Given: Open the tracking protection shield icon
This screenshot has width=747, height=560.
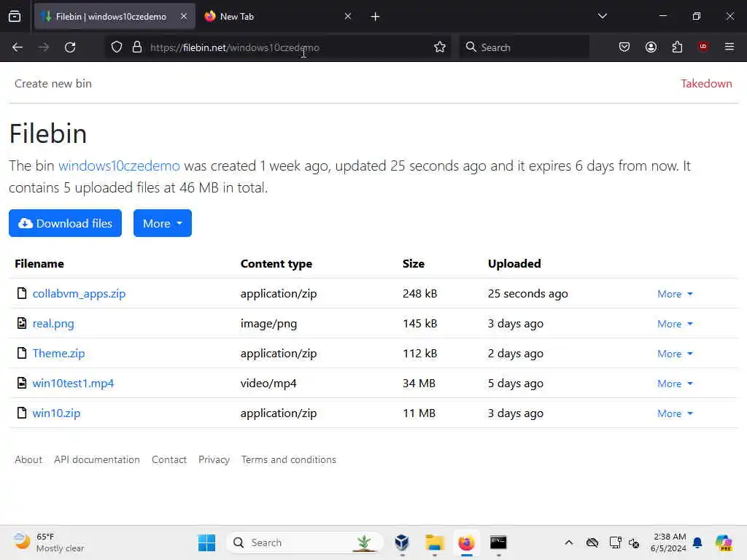Looking at the screenshot, I should (x=117, y=47).
